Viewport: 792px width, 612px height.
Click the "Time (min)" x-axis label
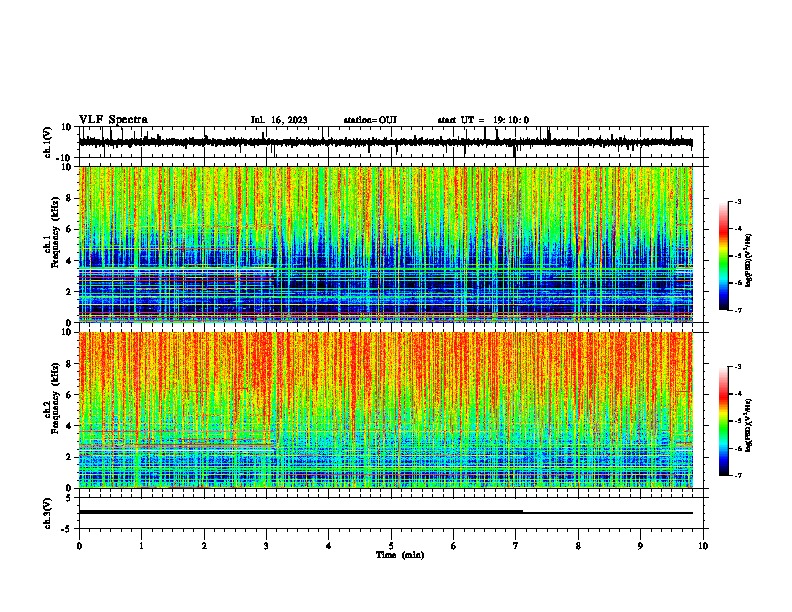click(400, 555)
